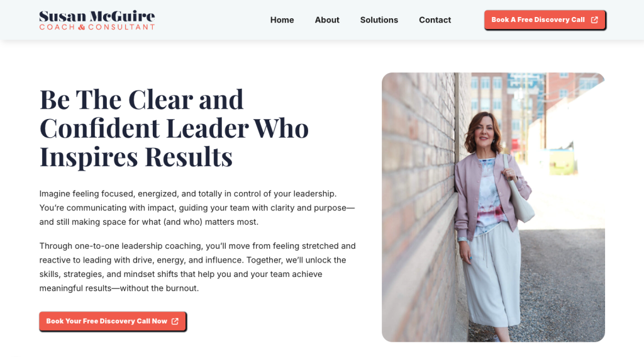Open the Solutions navigation link
The width and height of the screenshot is (644, 357).
pyautogui.click(x=379, y=20)
